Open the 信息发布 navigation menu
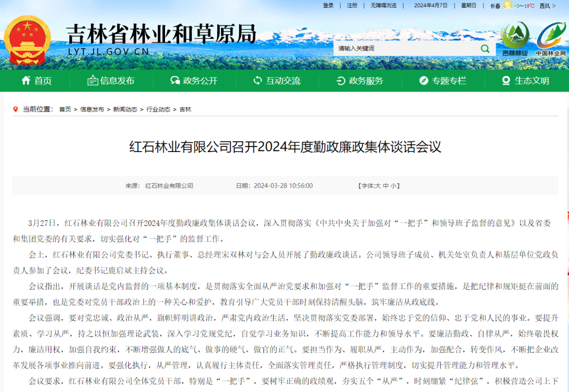This screenshot has width=569, height=392. (111, 81)
